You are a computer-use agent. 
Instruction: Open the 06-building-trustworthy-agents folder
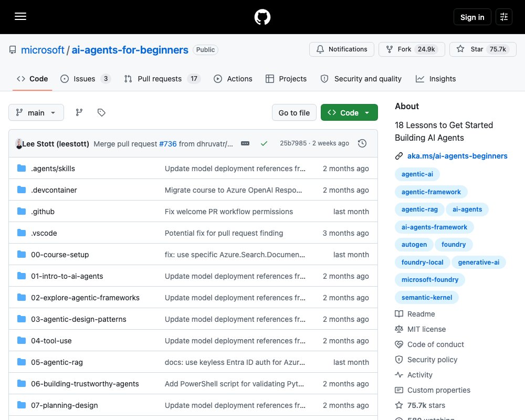pyautogui.click(x=85, y=383)
